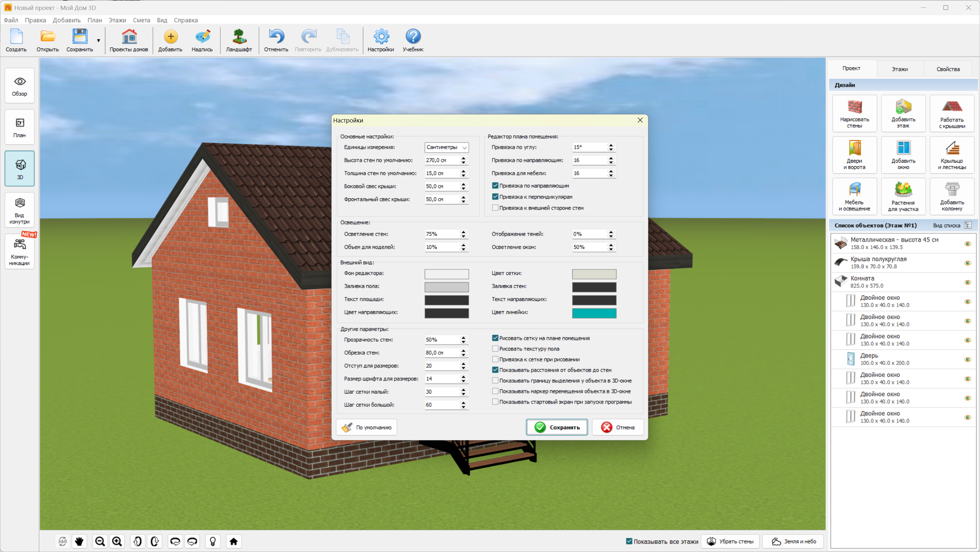Image resolution: width=980 pixels, height=552 pixels.
Task: Click Добавить этаж design tool
Action: click(x=903, y=113)
